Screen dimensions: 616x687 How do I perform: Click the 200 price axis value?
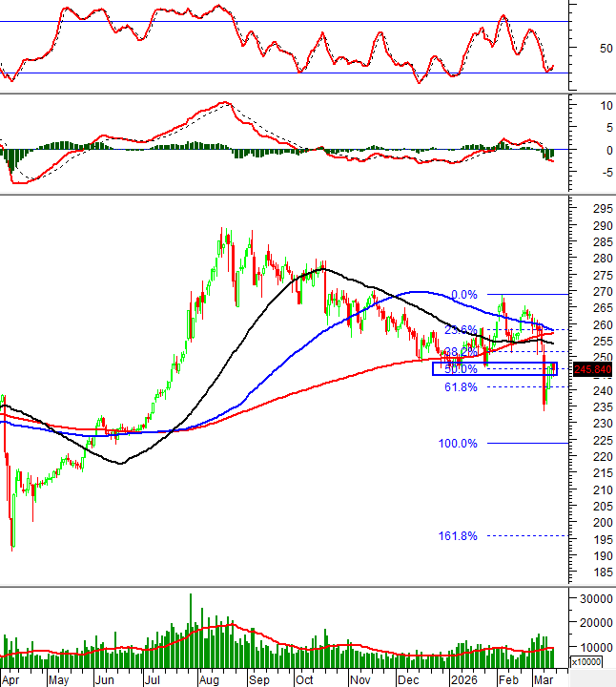tap(602, 523)
